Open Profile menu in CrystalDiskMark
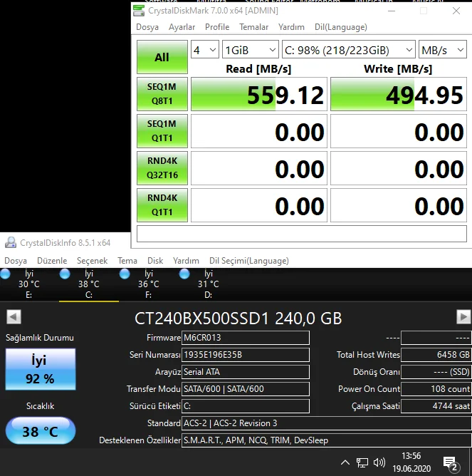The width and height of the screenshot is (472, 476). click(x=217, y=27)
